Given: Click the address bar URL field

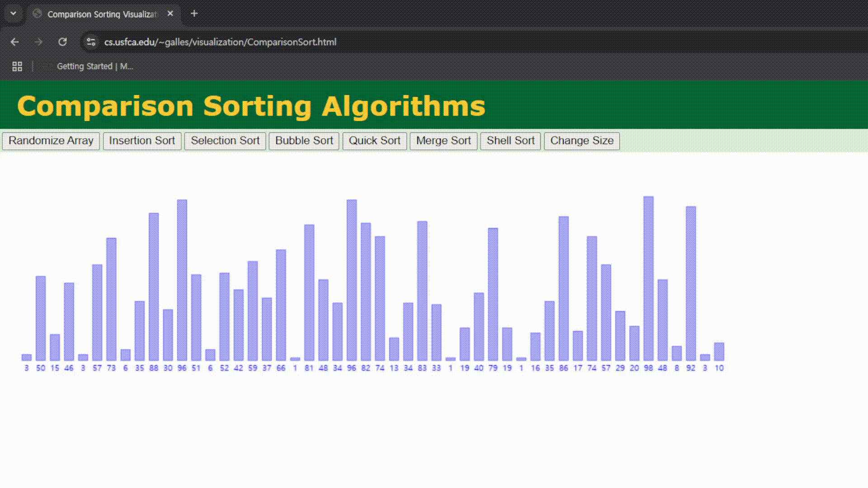Looking at the screenshot, I should (x=220, y=42).
